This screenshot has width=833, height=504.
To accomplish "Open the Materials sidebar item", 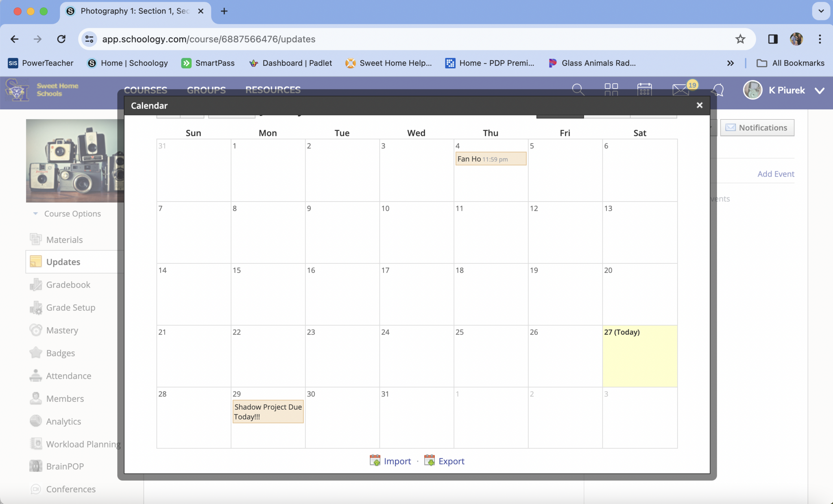I will point(64,239).
